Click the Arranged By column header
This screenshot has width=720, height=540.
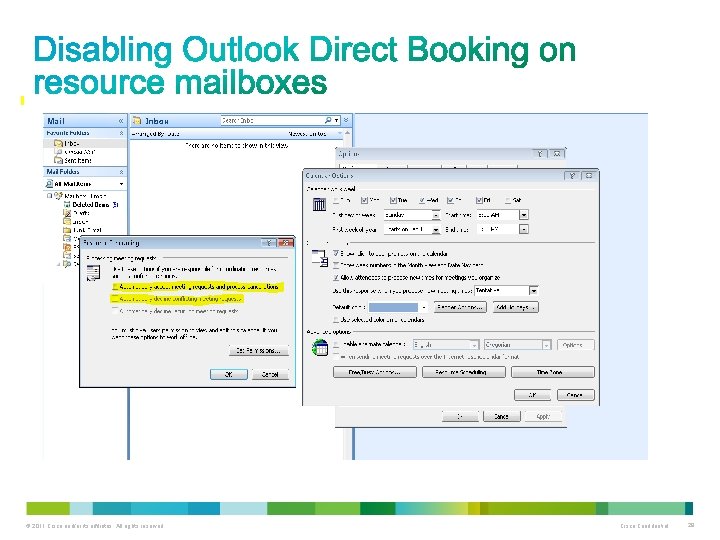(155, 134)
